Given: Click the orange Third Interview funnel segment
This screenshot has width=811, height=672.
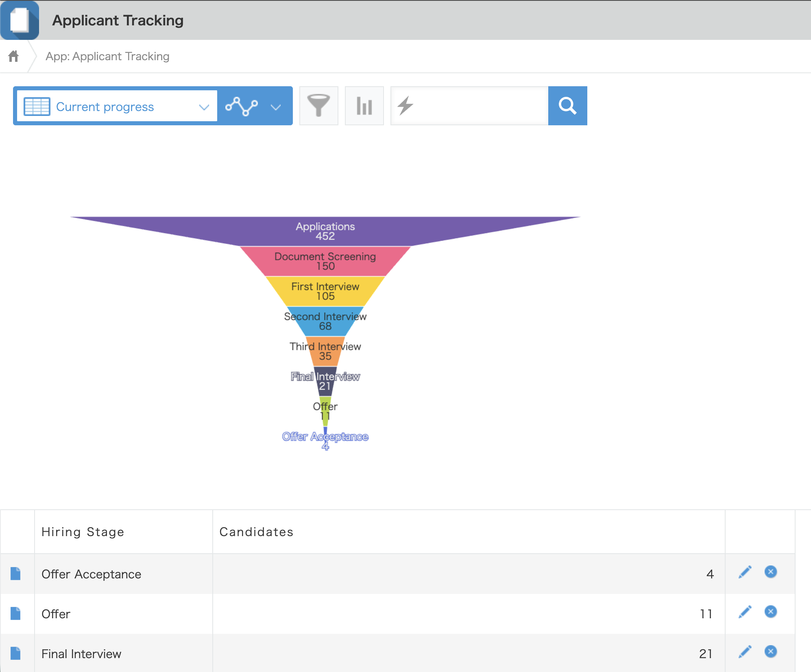Looking at the screenshot, I should (x=325, y=351).
